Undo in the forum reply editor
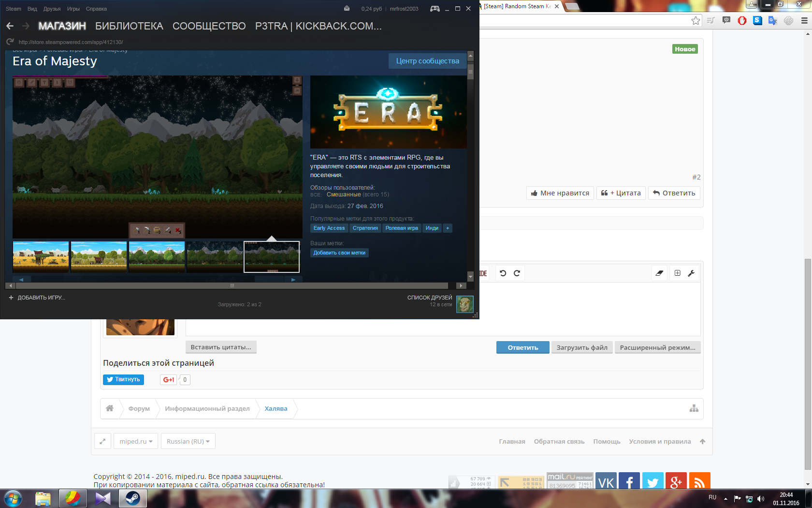The height and width of the screenshot is (508, 812). click(503, 273)
